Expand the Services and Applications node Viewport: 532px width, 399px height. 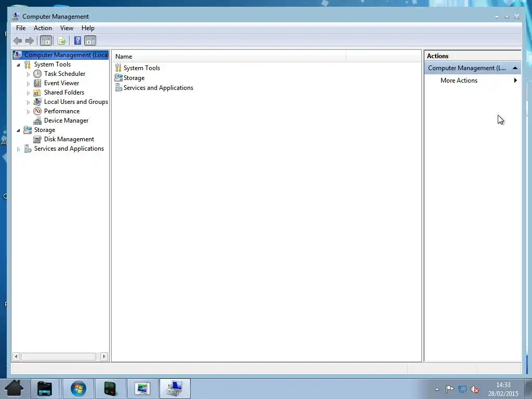18,149
